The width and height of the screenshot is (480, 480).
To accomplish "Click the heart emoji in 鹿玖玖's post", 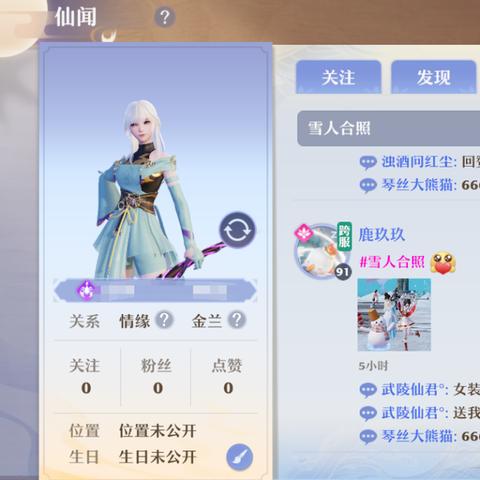I will click(x=443, y=263).
